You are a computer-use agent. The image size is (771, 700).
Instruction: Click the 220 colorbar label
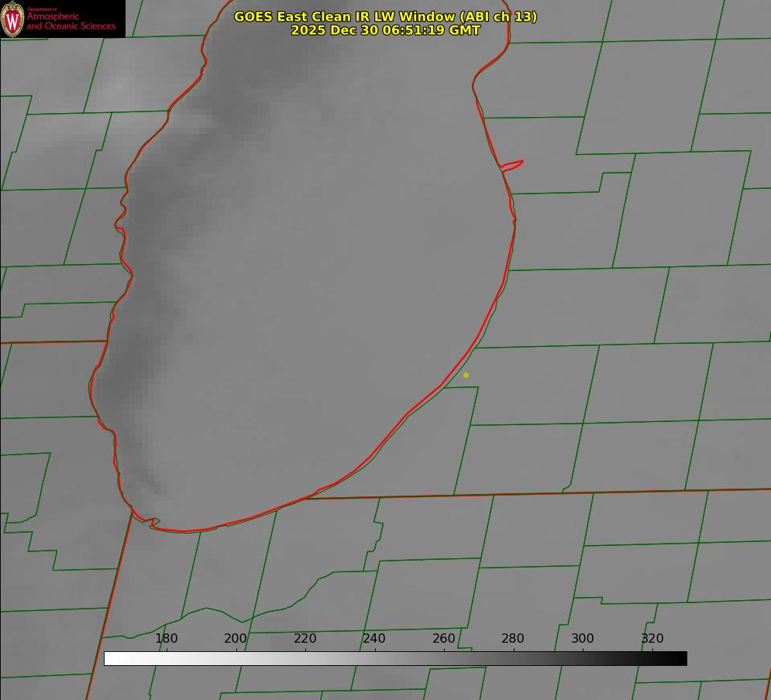point(305,638)
